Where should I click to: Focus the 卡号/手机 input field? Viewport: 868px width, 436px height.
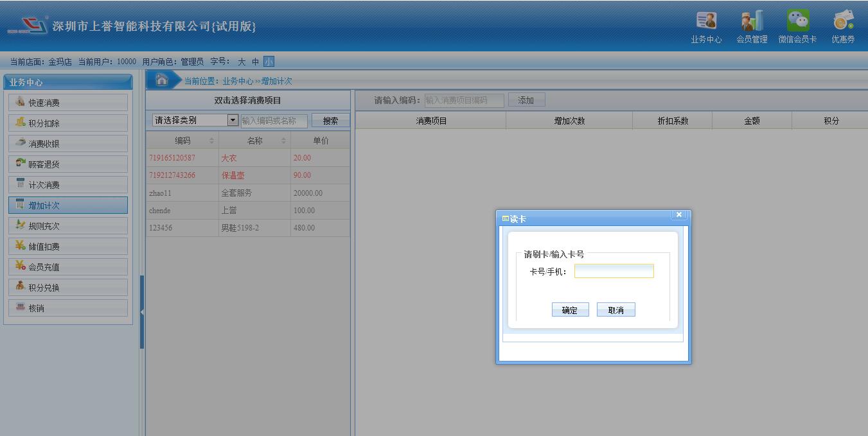[614, 272]
